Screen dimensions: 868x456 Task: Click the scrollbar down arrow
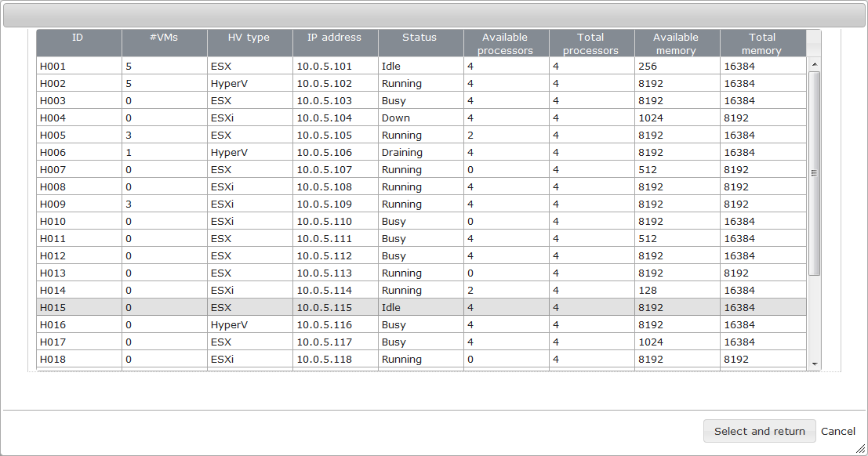814,364
